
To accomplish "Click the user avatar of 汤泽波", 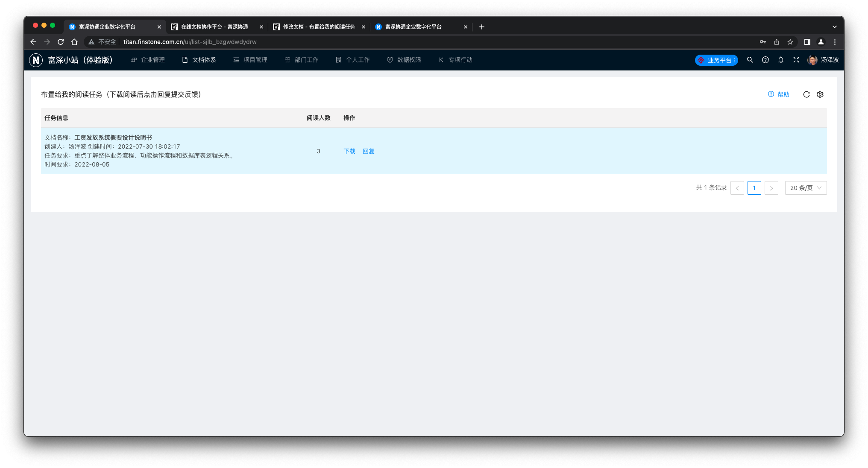I will tap(812, 60).
